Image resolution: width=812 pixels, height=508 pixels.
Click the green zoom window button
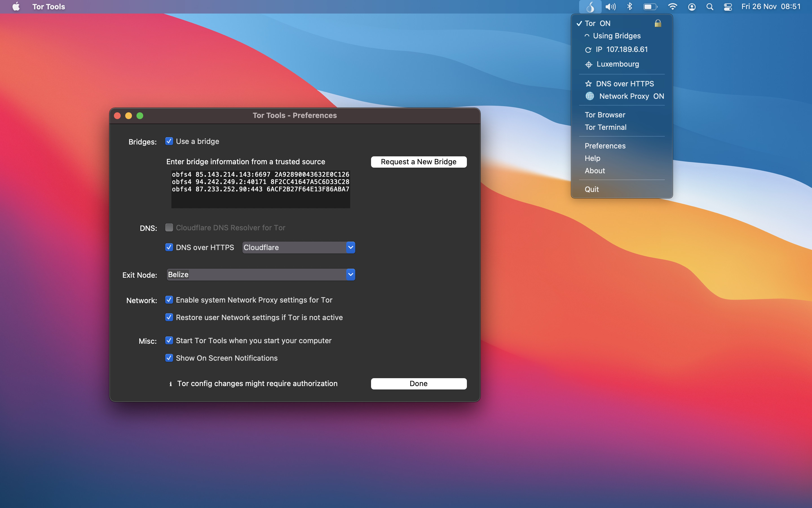140,116
